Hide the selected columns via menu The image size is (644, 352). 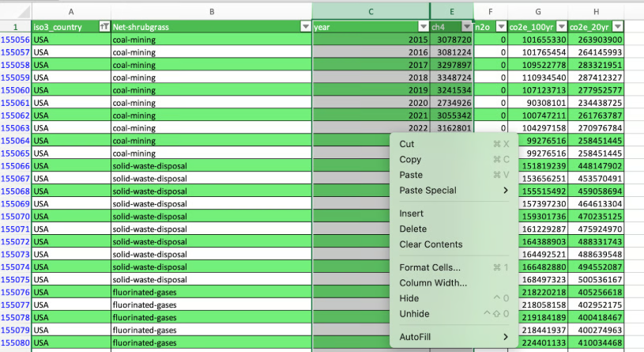409,298
